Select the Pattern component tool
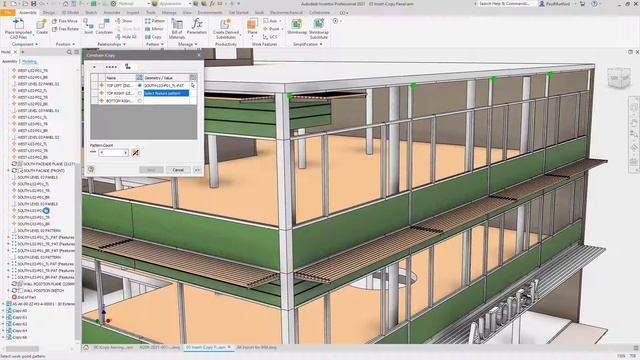This screenshot has height=360, width=640. pyautogui.click(x=155, y=21)
